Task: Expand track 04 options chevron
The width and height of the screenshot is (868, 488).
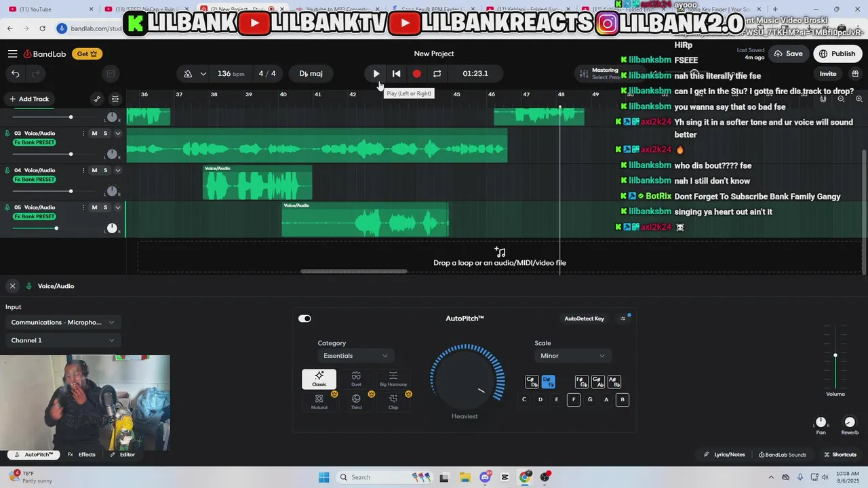Action: pos(117,170)
